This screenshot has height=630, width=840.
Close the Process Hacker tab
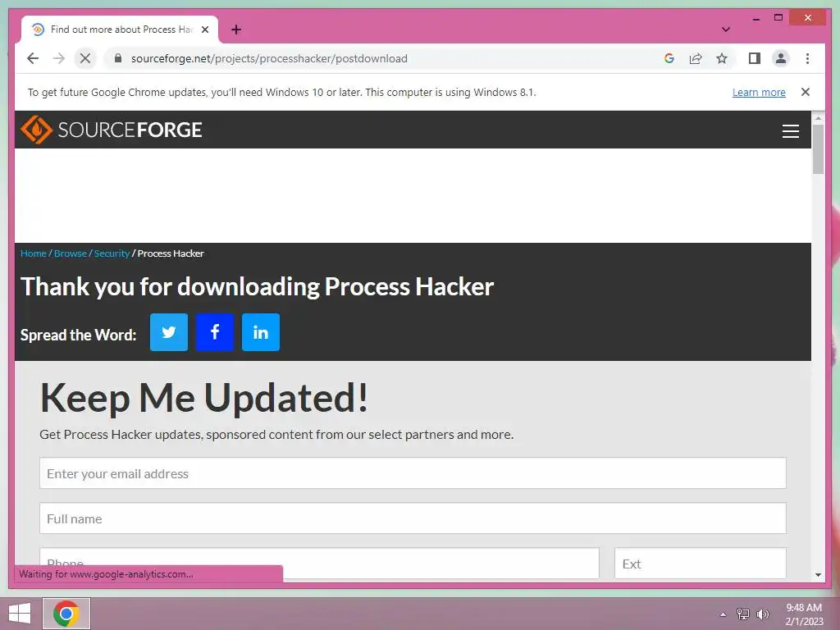click(204, 30)
